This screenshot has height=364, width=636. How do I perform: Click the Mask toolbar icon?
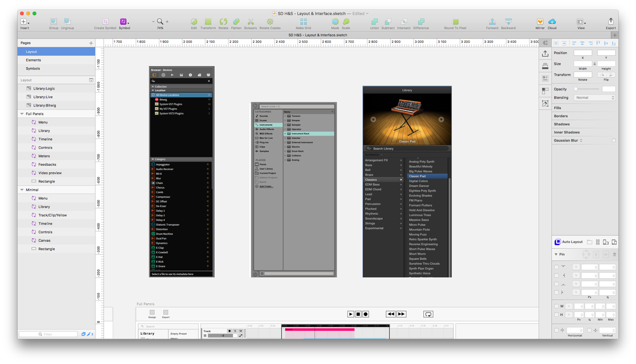coord(335,22)
